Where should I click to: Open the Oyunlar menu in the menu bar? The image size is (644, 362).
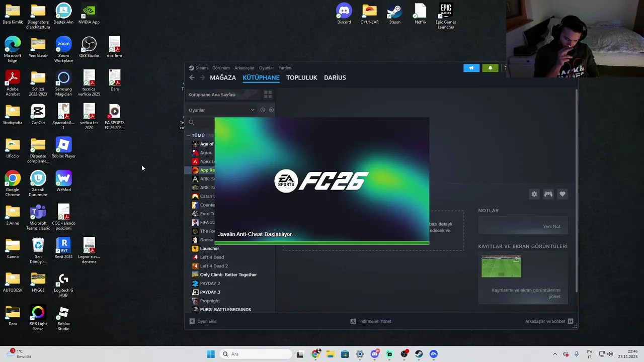point(266,68)
